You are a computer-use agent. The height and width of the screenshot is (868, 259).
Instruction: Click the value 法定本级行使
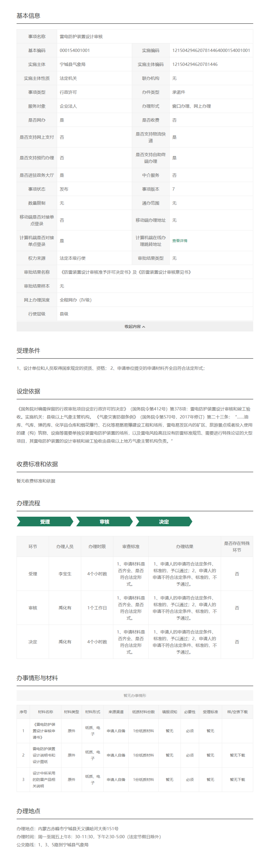(72, 258)
